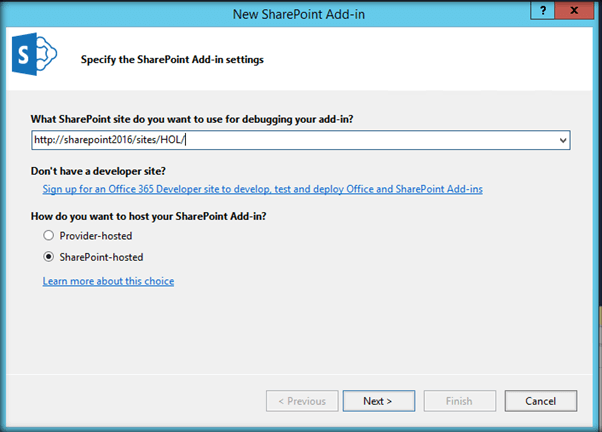The height and width of the screenshot is (432, 602).
Task: Expand the debugging site URL dropdown
Action: [563, 140]
